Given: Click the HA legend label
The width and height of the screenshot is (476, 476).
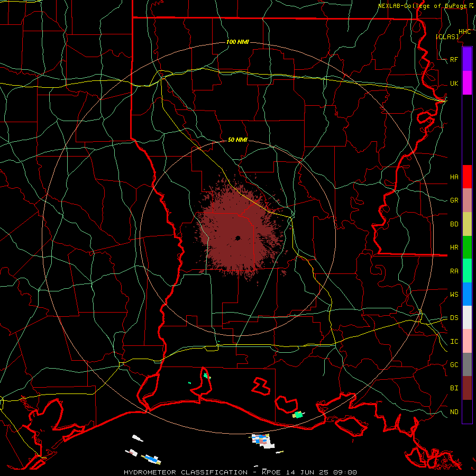Looking at the screenshot, I should pos(454,177).
